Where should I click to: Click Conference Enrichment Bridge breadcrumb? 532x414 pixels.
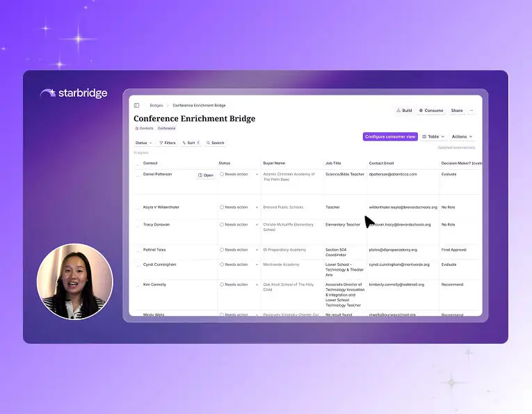pos(199,106)
